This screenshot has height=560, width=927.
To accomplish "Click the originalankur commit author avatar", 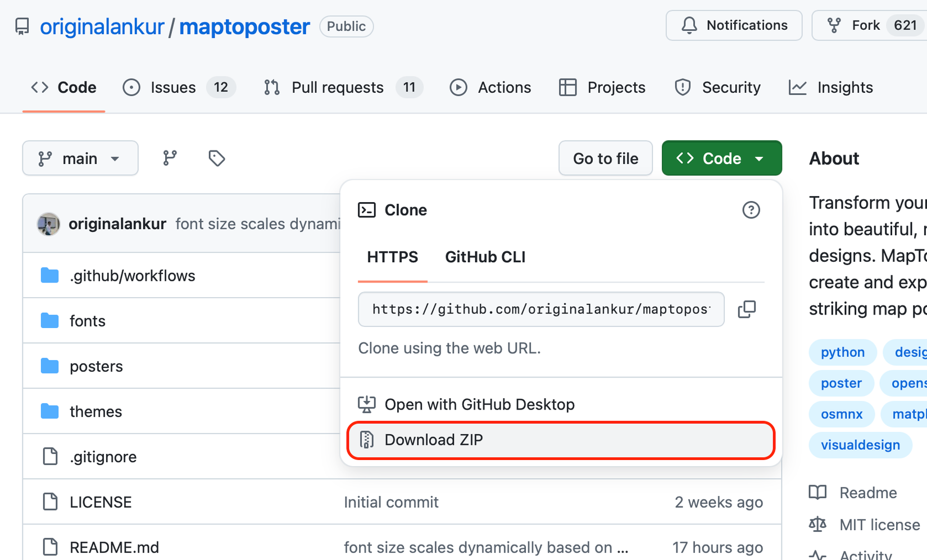I will (x=49, y=224).
